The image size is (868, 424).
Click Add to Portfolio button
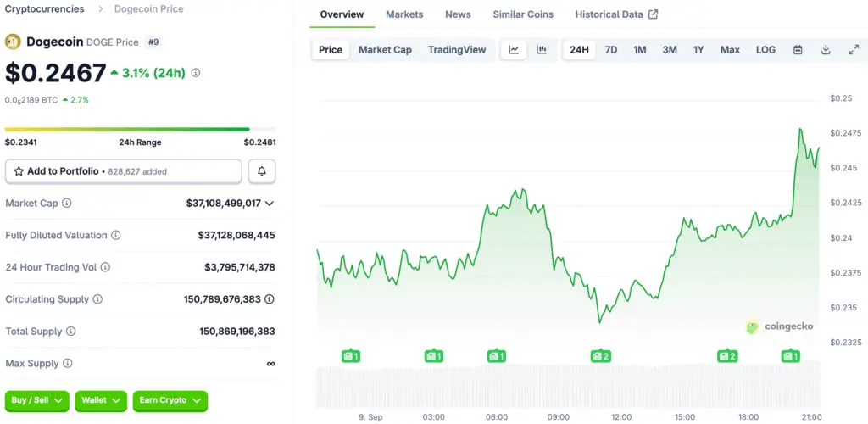pos(124,171)
